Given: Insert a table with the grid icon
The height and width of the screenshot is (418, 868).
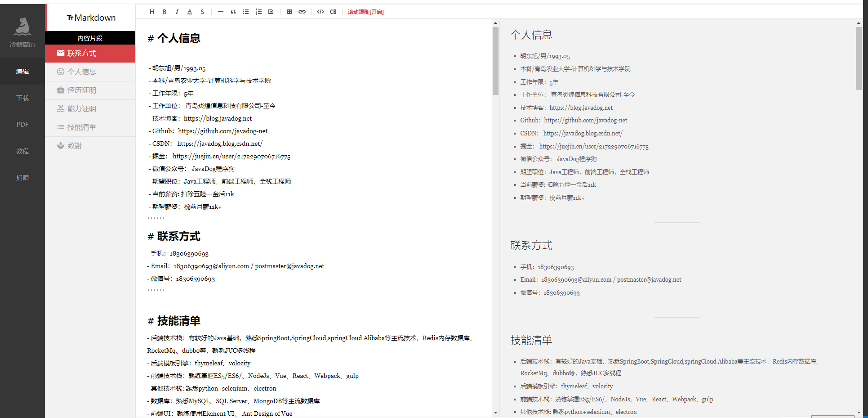Looking at the screenshot, I should (289, 12).
